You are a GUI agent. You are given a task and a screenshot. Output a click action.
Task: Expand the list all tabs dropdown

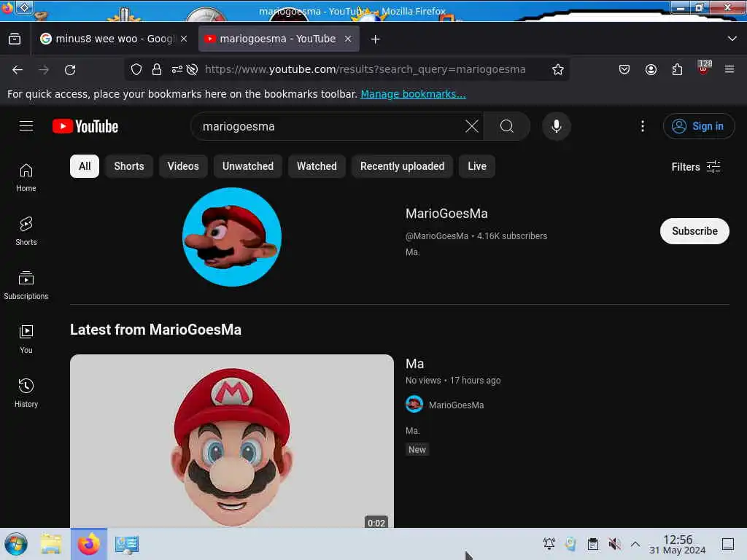coord(732,39)
